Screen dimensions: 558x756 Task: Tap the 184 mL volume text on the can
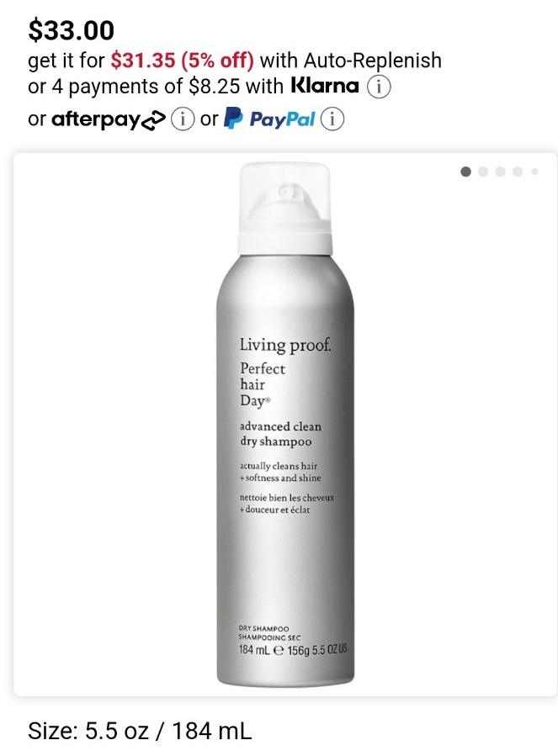click(254, 650)
